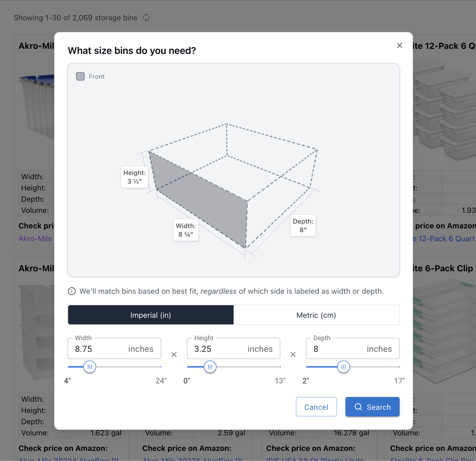
Task: Open the Akro-Mils product link
Action: tap(35, 239)
